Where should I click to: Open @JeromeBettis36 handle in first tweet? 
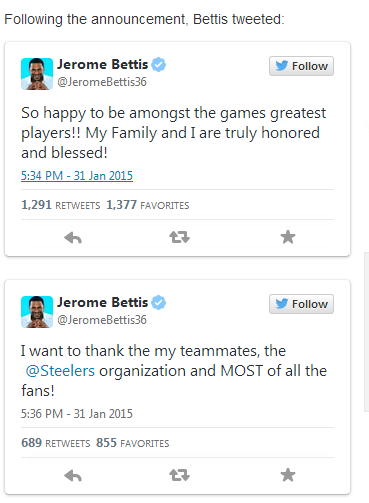pyautogui.click(x=102, y=82)
